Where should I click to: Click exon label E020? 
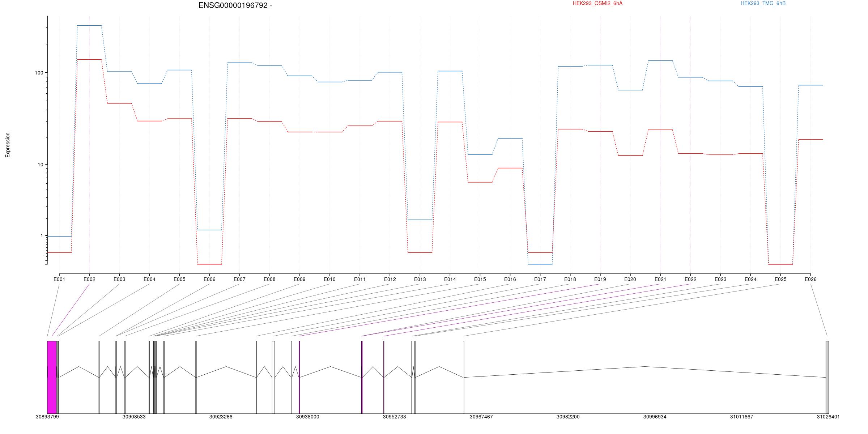tap(630, 279)
